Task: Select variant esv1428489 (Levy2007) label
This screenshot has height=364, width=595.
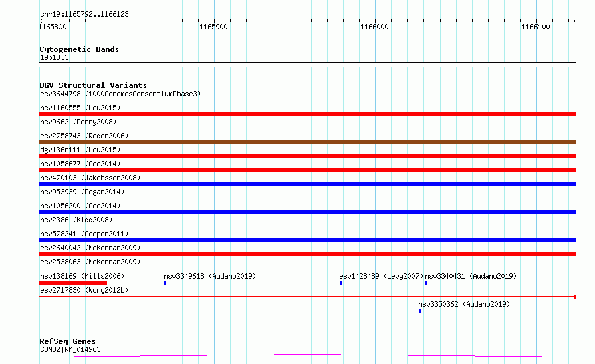Action: tap(381, 276)
